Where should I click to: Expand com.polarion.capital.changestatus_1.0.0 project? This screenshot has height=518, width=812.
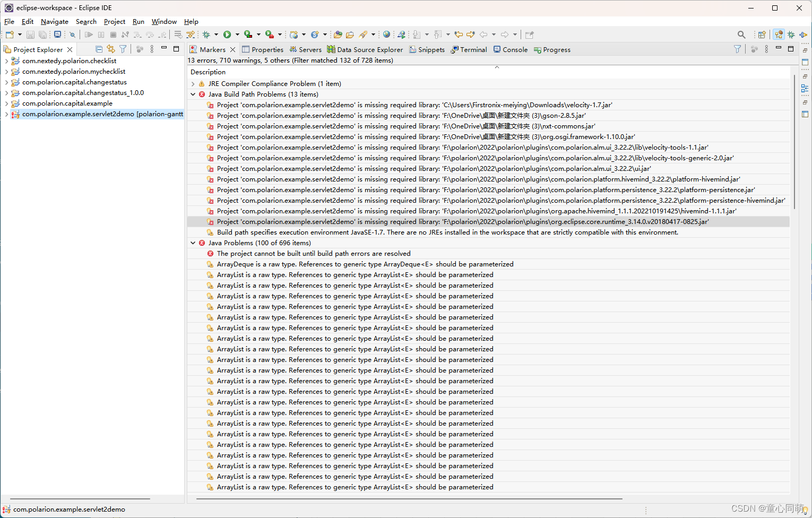6,93
